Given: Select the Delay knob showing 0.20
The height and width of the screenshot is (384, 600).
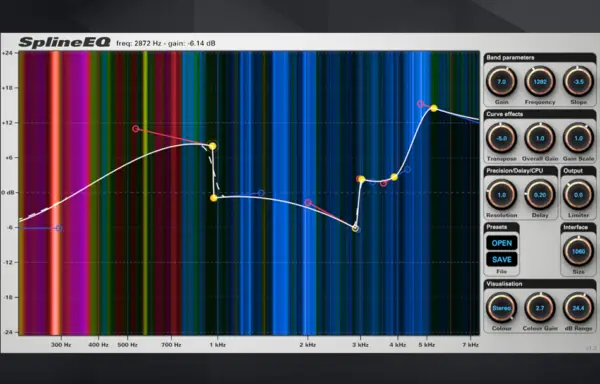Looking at the screenshot, I should tap(540, 195).
